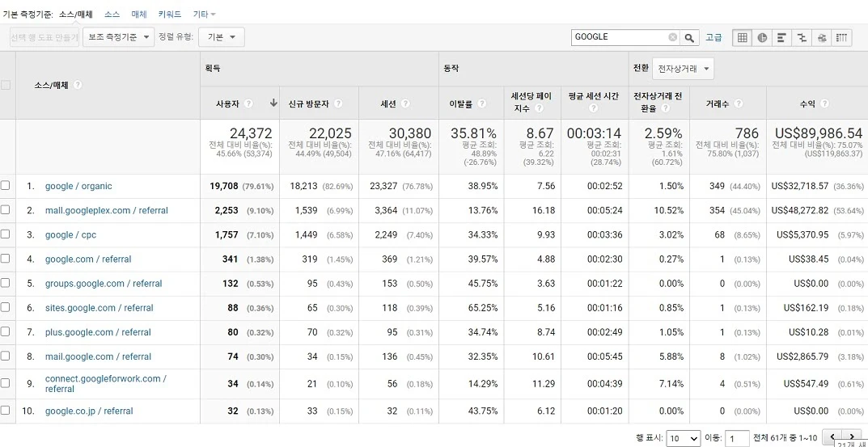Open the google / organic link
The image size is (868, 447).
(x=78, y=186)
